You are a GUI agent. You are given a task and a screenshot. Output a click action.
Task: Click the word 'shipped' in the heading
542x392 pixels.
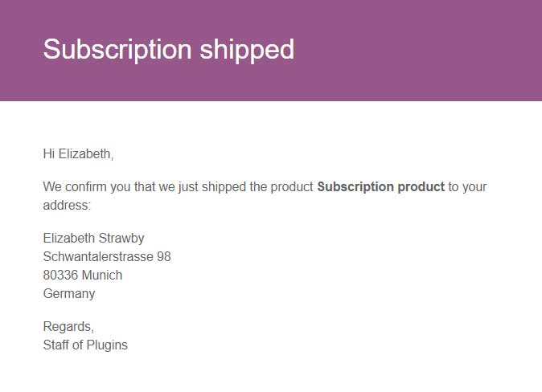click(247, 50)
